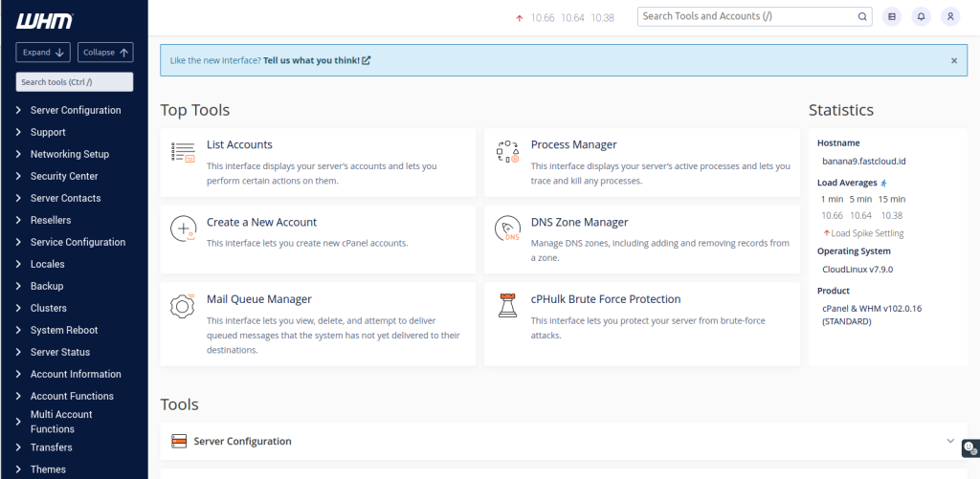The height and width of the screenshot is (479, 980).
Task: Click the WHM logo
Action: 45,21
